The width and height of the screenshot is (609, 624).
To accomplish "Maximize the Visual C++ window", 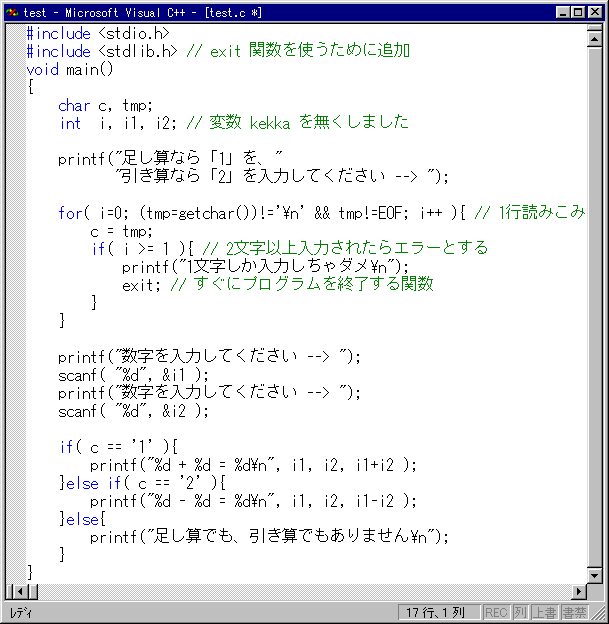I will (578, 12).
